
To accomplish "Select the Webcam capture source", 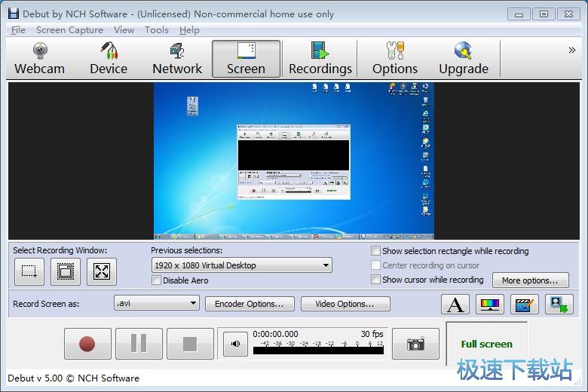I will click(x=39, y=59).
